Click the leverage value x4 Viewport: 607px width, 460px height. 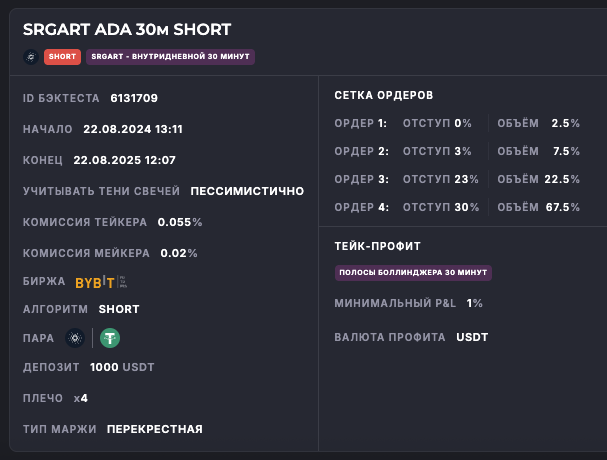[81, 398]
